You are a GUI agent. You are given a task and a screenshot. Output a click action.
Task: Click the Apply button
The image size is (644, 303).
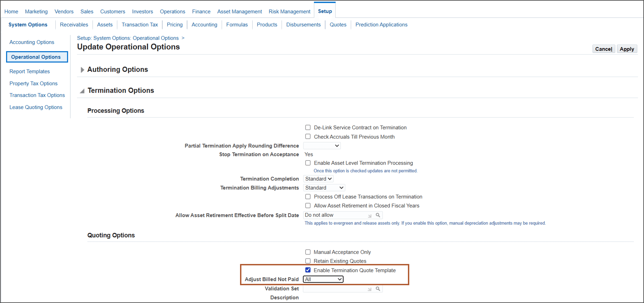[627, 49]
